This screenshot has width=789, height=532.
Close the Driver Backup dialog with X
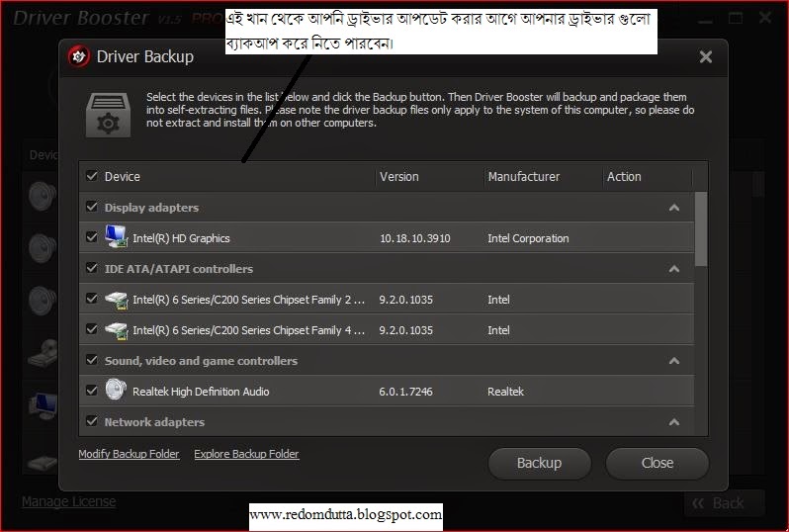[706, 57]
